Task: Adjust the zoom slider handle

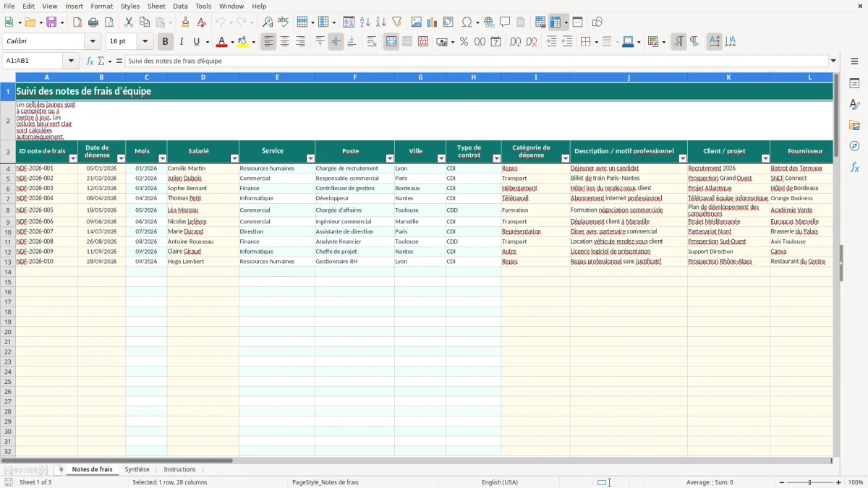Action: tap(810, 482)
